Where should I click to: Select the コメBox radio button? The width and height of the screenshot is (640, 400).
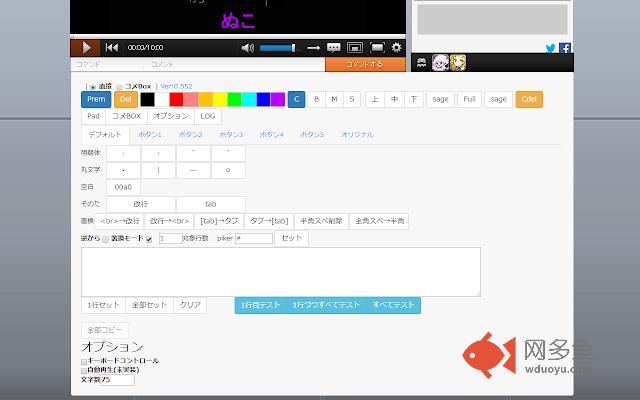[119, 87]
